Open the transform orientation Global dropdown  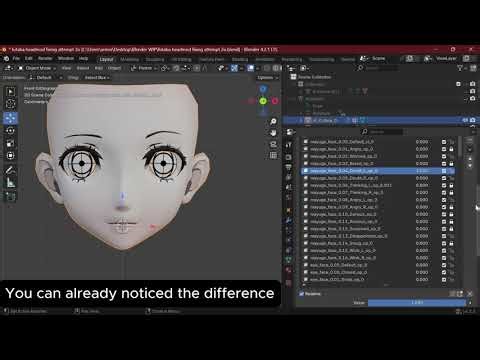click(x=145, y=68)
